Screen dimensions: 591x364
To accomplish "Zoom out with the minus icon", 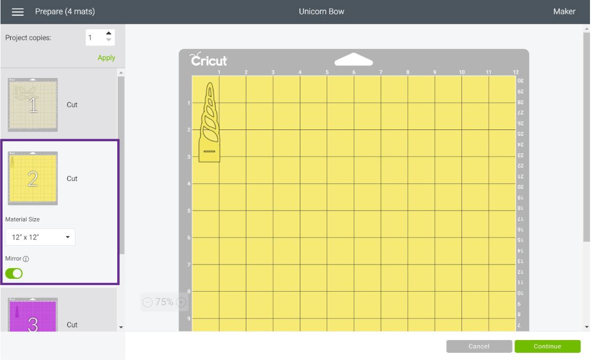I will (x=147, y=302).
